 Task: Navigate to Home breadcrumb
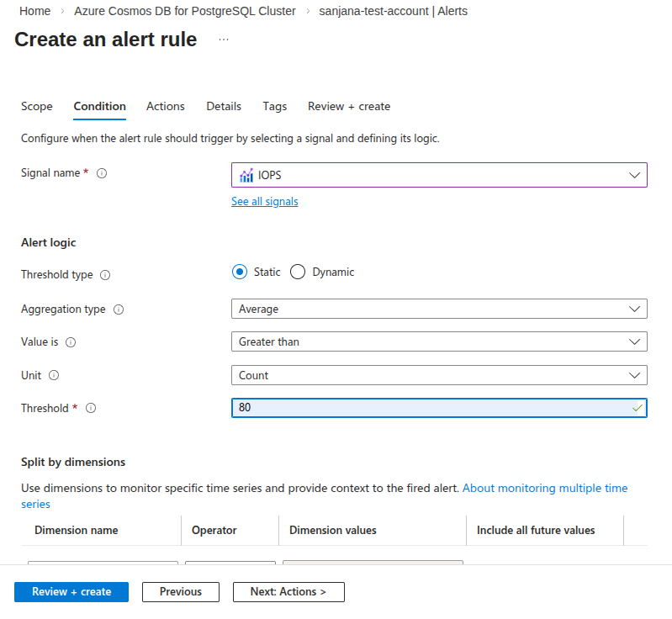35,11
